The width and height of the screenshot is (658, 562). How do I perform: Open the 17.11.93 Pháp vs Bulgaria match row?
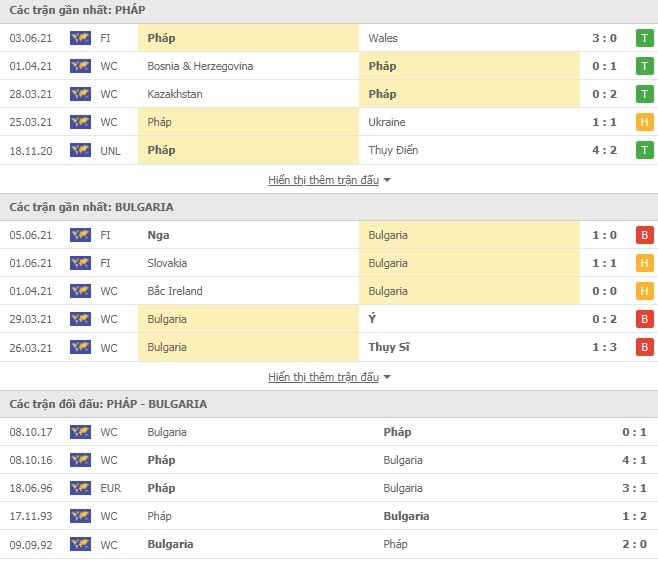pos(329,516)
